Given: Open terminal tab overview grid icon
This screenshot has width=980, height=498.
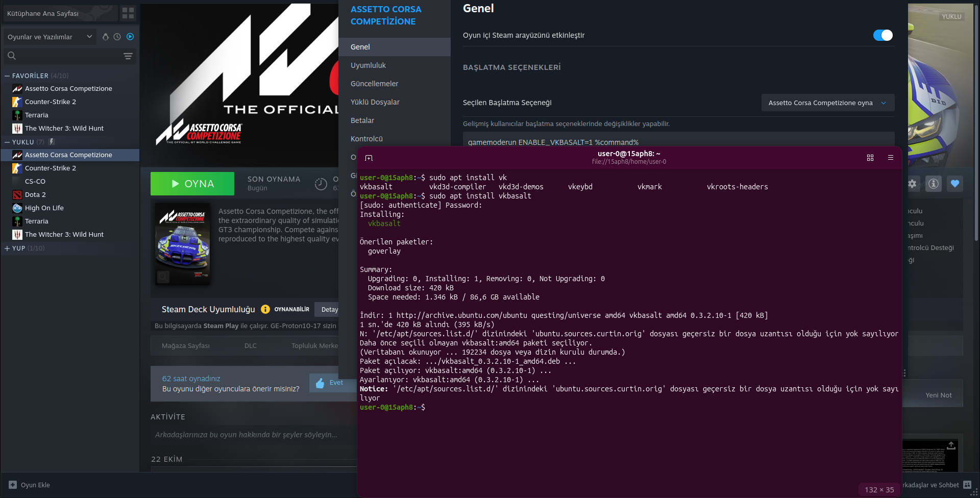Looking at the screenshot, I should (x=870, y=158).
